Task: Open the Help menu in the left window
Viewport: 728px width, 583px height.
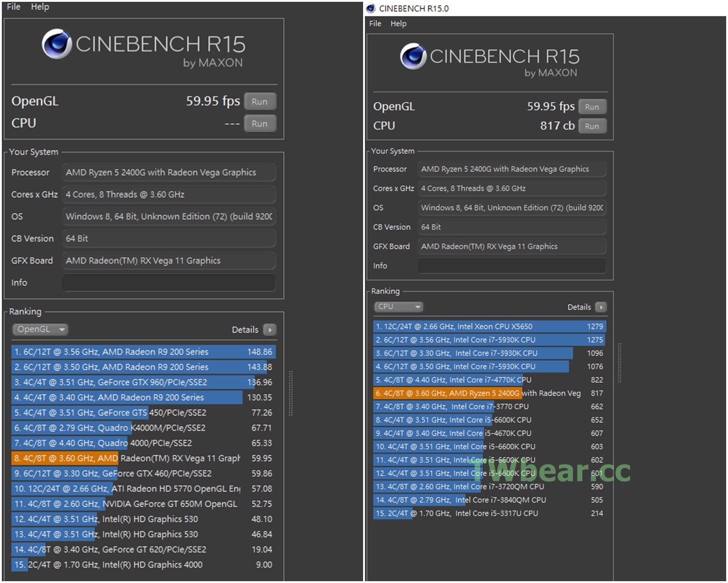Action: coord(40,6)
